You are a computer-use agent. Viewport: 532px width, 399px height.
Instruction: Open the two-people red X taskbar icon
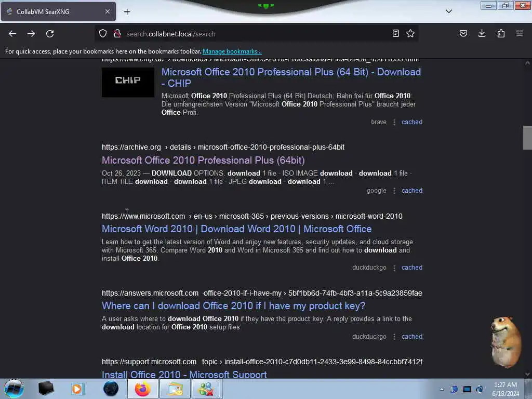pos(206,389)
